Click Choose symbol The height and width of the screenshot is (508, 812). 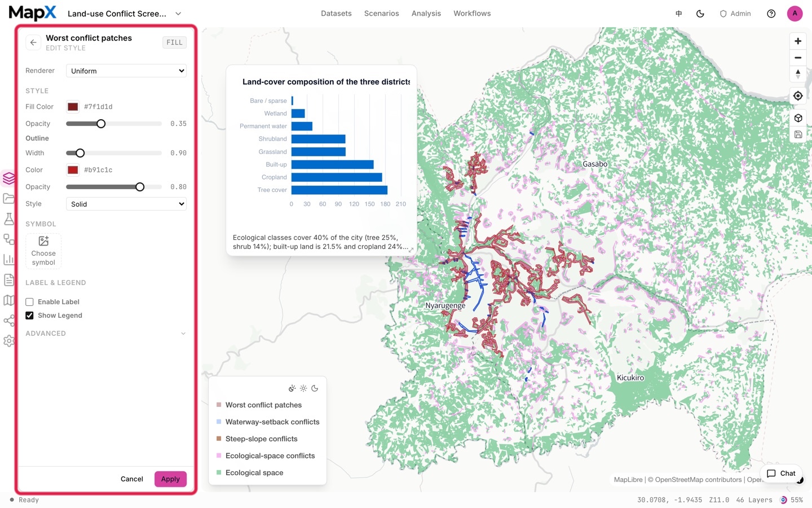[x=43, y=251]
